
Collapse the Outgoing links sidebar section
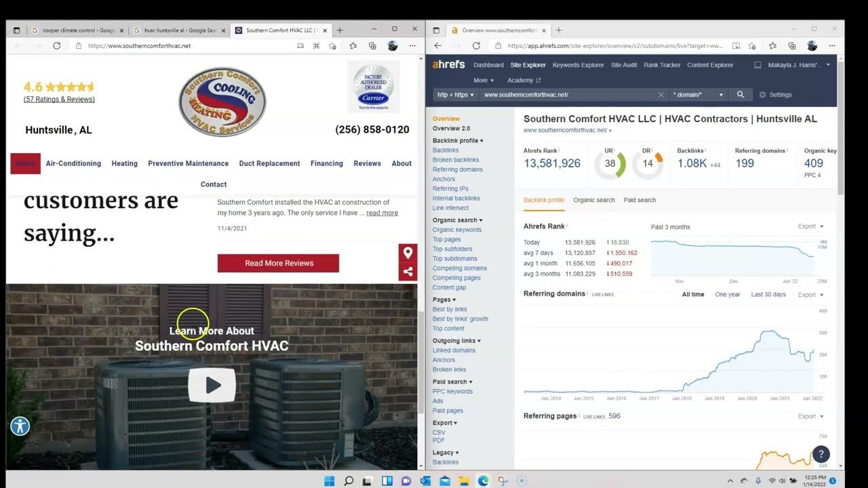pyautogui.click(x=456, y=341)
